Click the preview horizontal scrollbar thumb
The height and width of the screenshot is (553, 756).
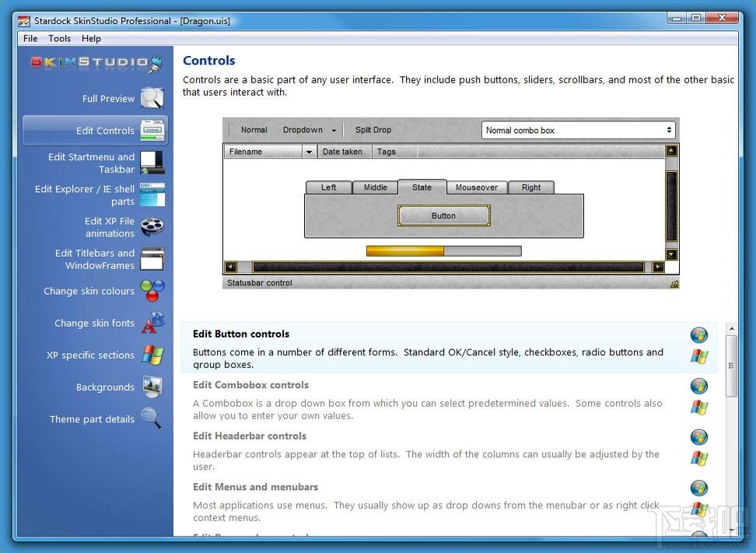click(x=449, y=267)
